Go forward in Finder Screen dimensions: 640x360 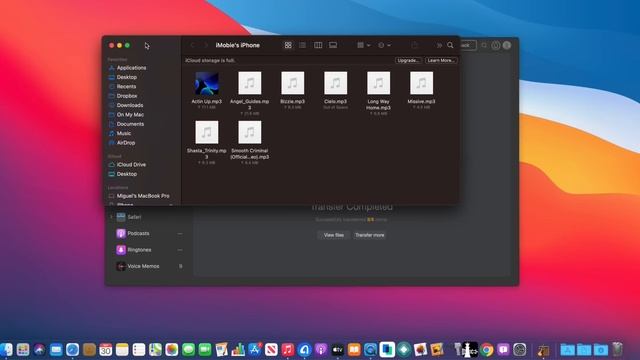click(206, 45)
